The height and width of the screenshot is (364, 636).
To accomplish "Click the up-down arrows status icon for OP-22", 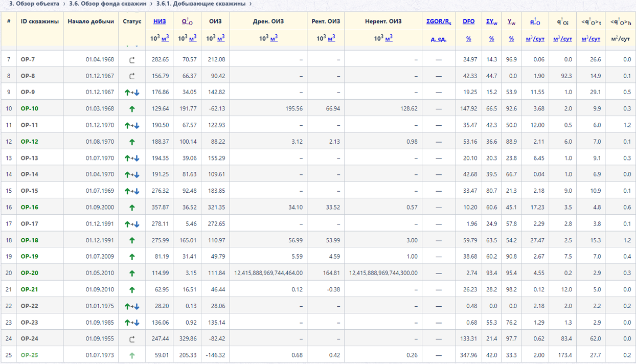I will pos(132,306).
